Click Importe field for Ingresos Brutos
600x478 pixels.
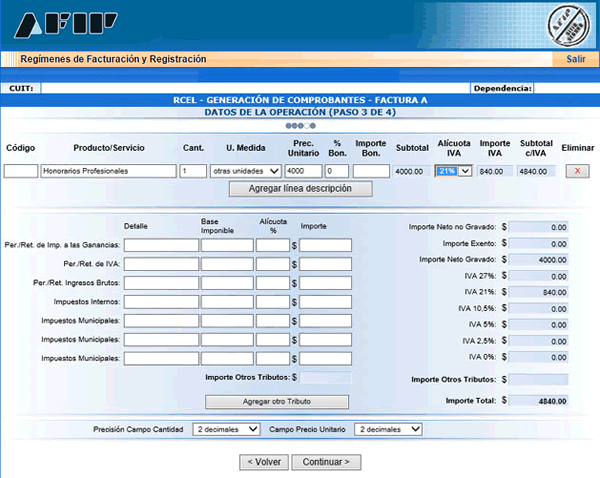click(325, 283)
